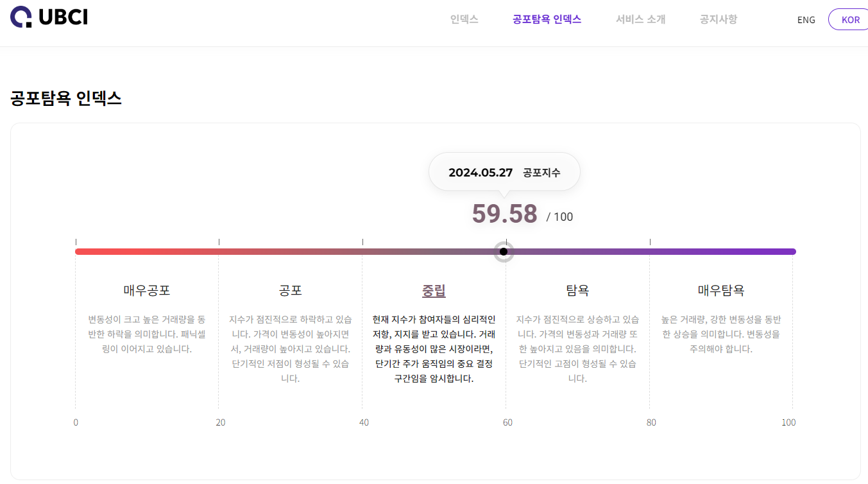Select the 공포탐욕 인덱스 menu item

click(x=547, y=19)
